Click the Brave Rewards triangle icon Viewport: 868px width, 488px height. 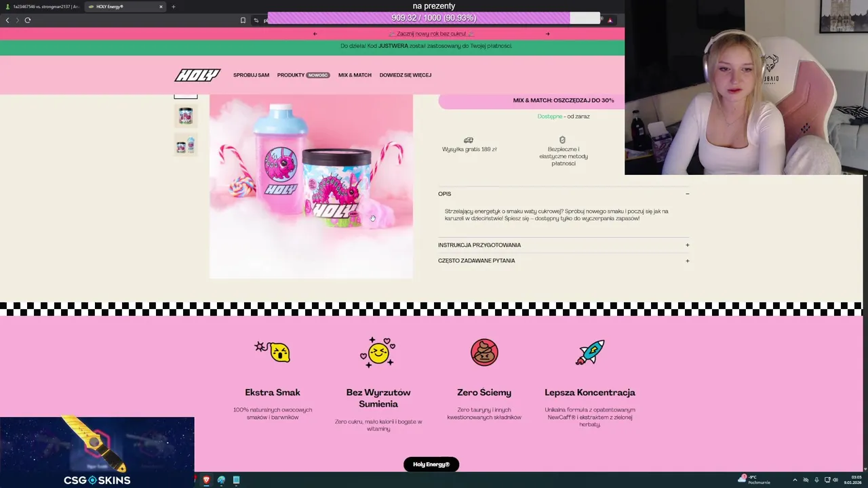click(x=610, y=20)
